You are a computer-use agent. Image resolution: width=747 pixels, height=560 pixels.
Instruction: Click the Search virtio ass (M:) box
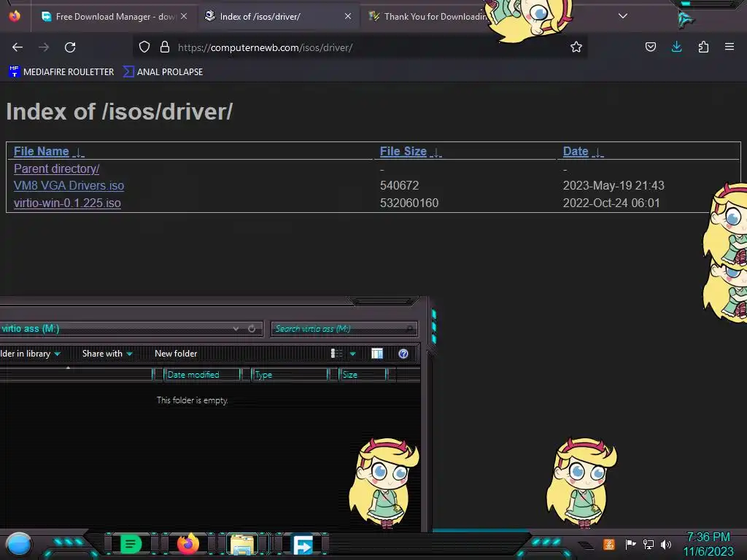click(344, 329)
